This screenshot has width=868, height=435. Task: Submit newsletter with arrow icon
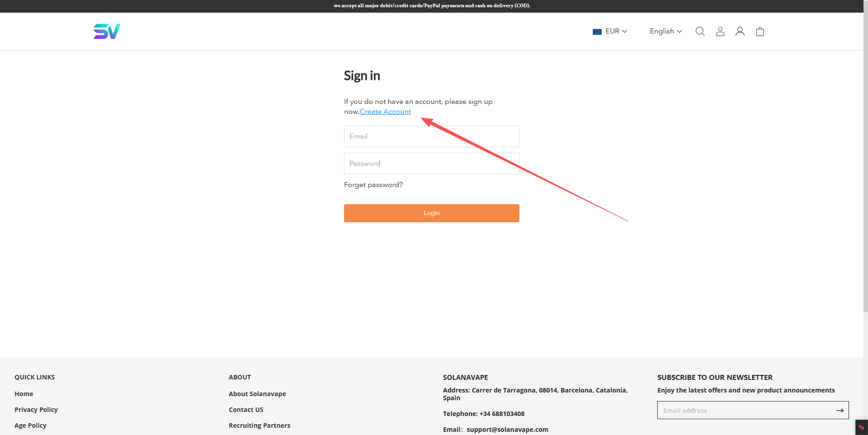[x=840, y=410]
